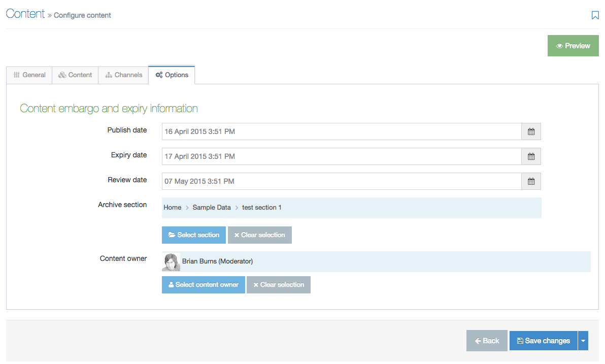Expand the Save changes dropdown arrow
605x364 pixels.
pyautogui.click(x=583, y=341)
